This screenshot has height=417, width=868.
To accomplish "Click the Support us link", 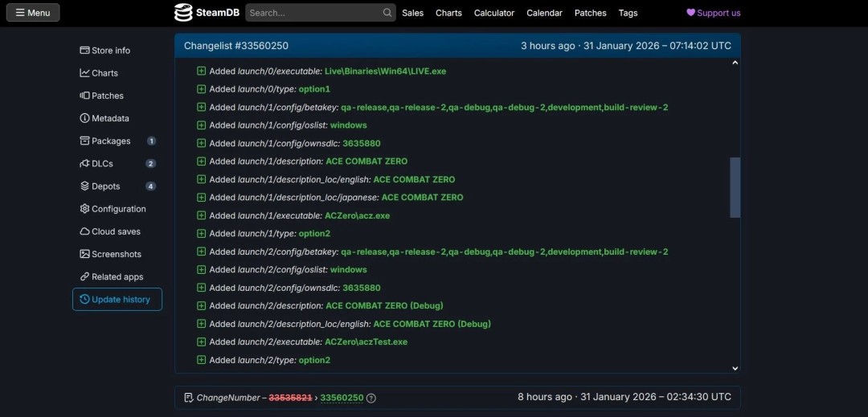I will point(714,13).
